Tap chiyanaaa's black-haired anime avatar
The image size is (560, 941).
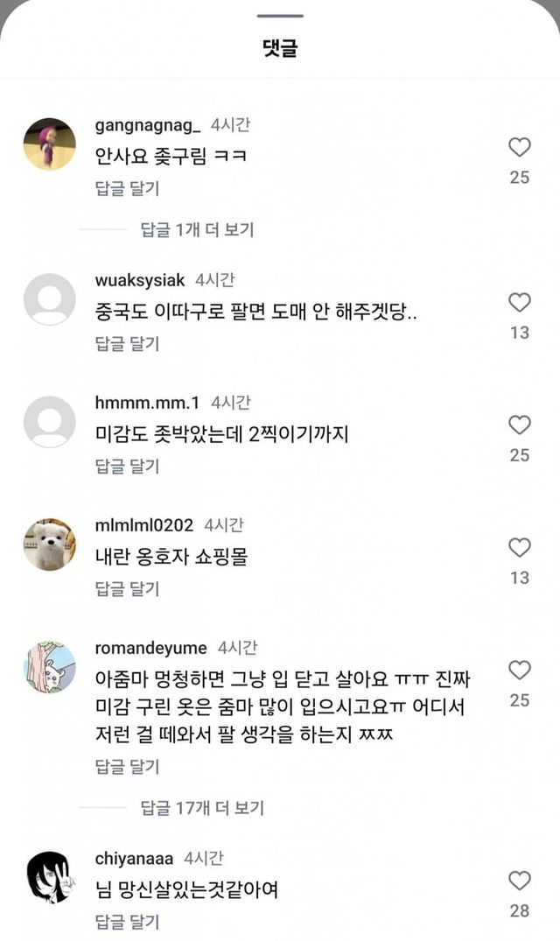pos(50,877)
